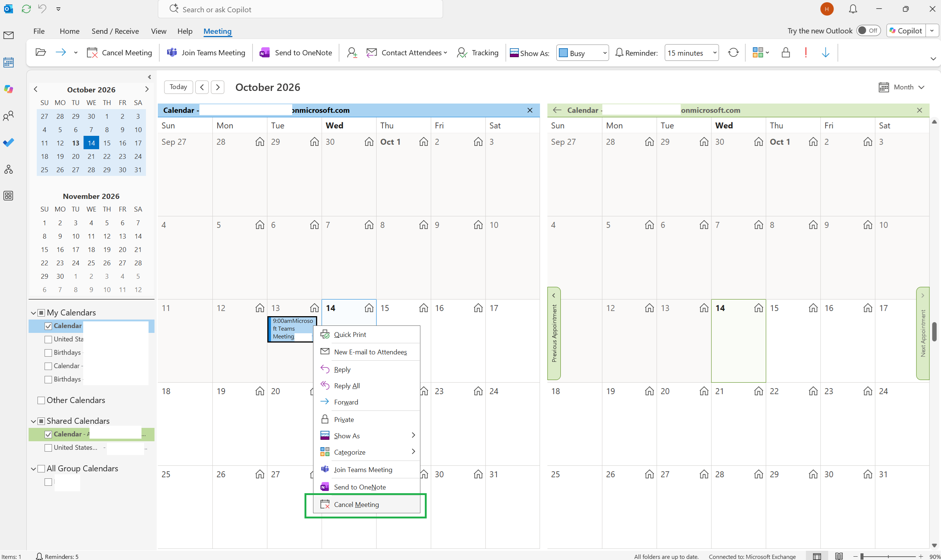Collapse the folder pane arrow
The height and width of the screenshot is (560, 941).
click(150, 77)
